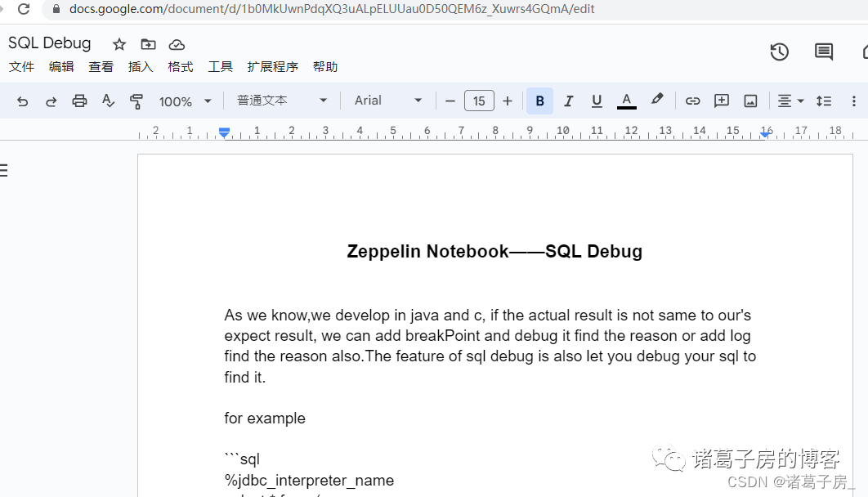Insert an image
The image size is (868, 497).
point(750,101)
